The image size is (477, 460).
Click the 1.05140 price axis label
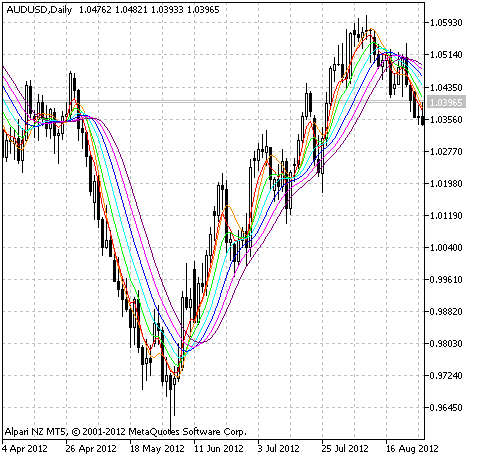point(446,55)
